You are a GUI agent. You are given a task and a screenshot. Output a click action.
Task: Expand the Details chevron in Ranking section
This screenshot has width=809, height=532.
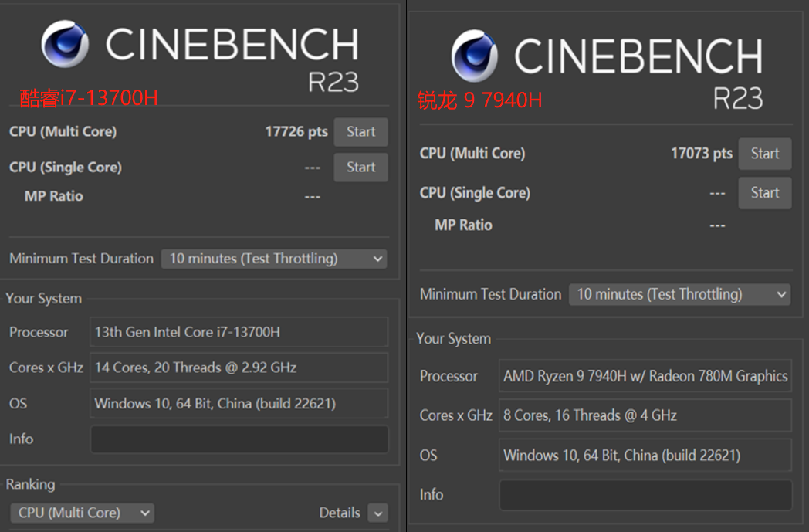coord(377,513)
